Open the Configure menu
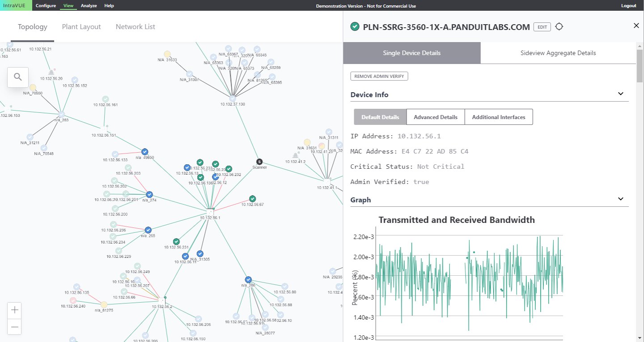 (46, 6)
